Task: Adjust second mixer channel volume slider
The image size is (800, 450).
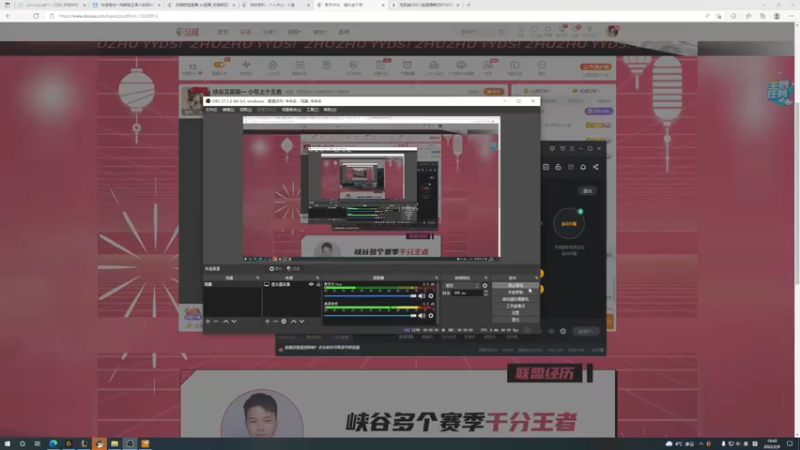Action: tap(371, 316)
